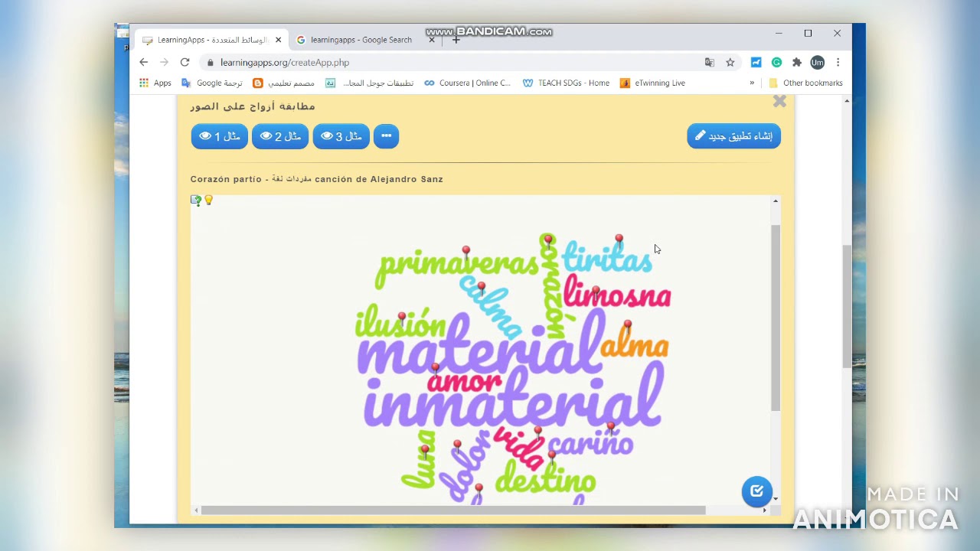980x551 pixels.
Task: Expand hidden bookmarks with the double chevron
Action: pos(752,83)
